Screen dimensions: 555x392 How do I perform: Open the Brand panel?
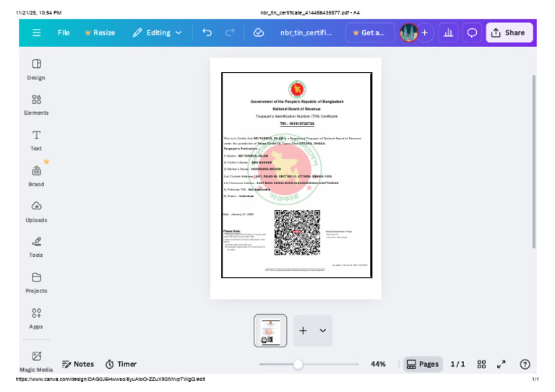click(x=36, y=176)
